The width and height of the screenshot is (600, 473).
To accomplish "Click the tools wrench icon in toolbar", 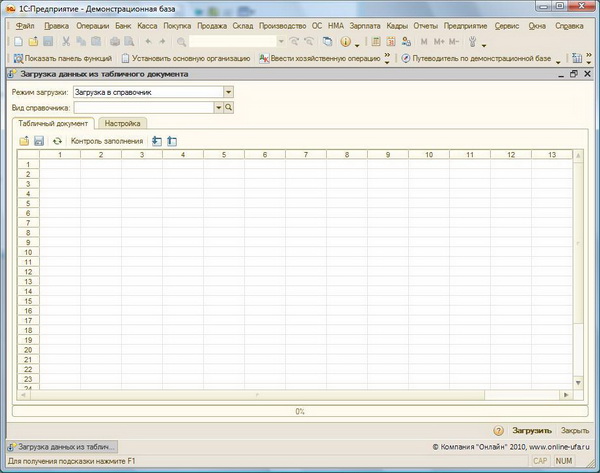I will (x=473, y=41).
